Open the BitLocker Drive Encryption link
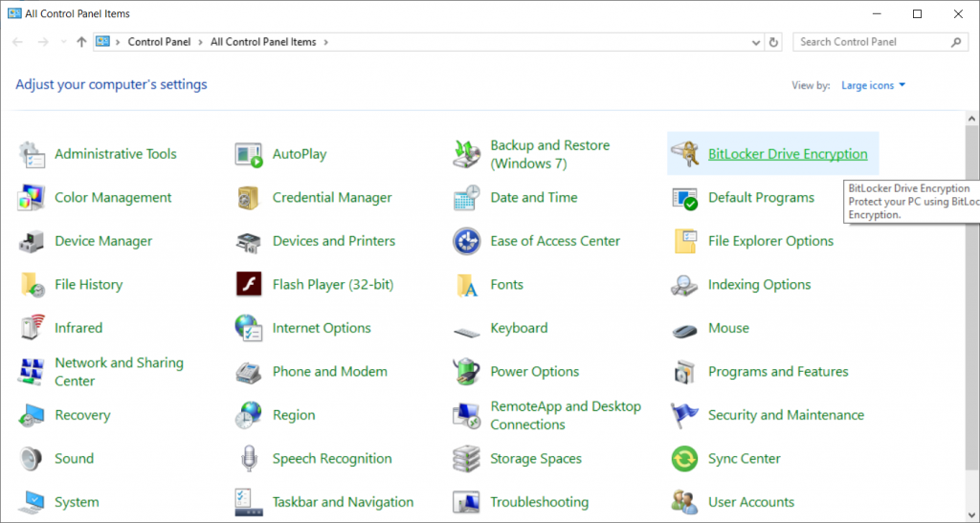980x523 pixels. point(788,154)
